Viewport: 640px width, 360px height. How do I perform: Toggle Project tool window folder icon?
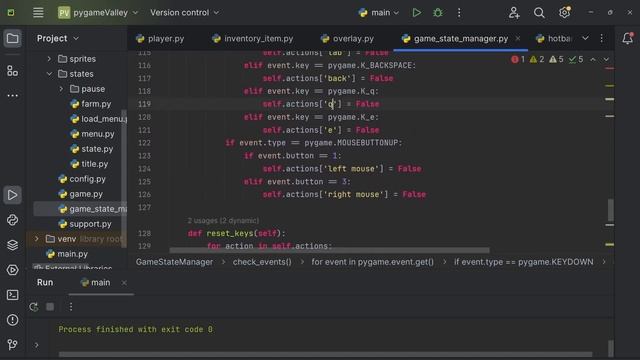point(13,39)
